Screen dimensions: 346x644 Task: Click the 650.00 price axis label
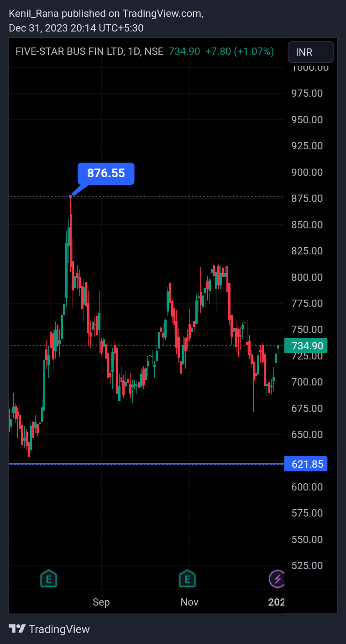coord(307,434)
